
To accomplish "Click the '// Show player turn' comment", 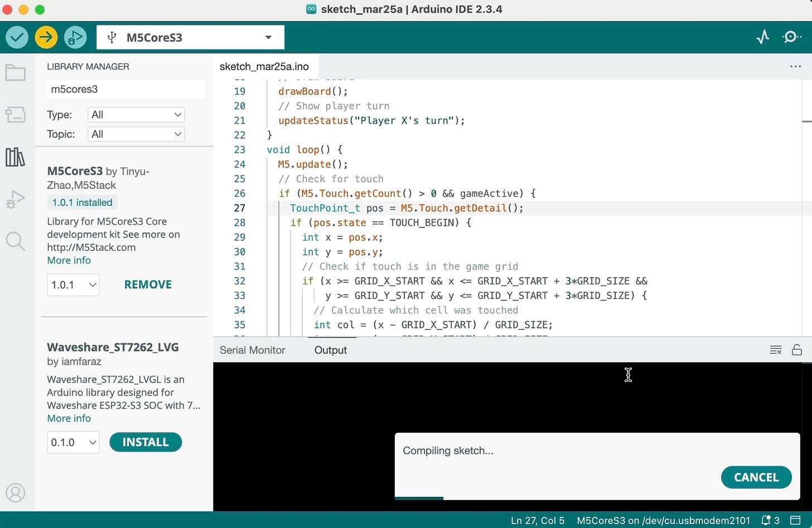I will click(x=334, y=106).
